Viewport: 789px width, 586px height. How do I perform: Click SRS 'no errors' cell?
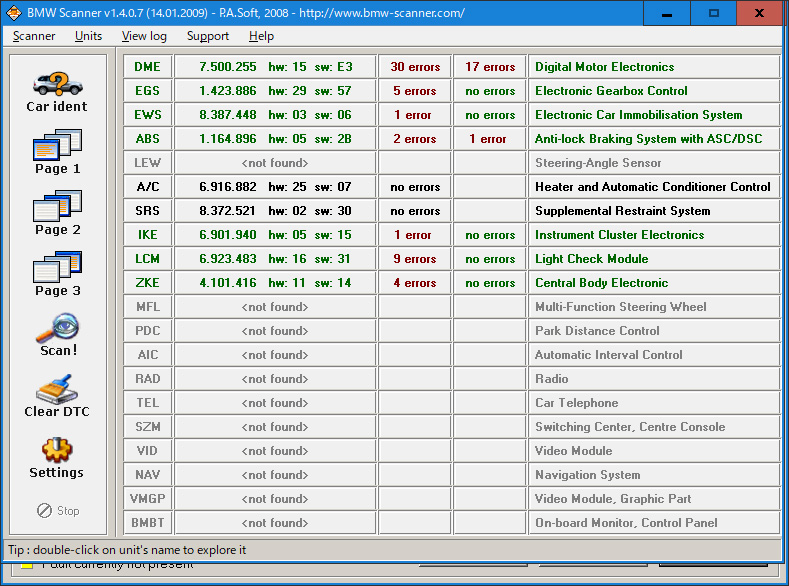coord(415,211)
